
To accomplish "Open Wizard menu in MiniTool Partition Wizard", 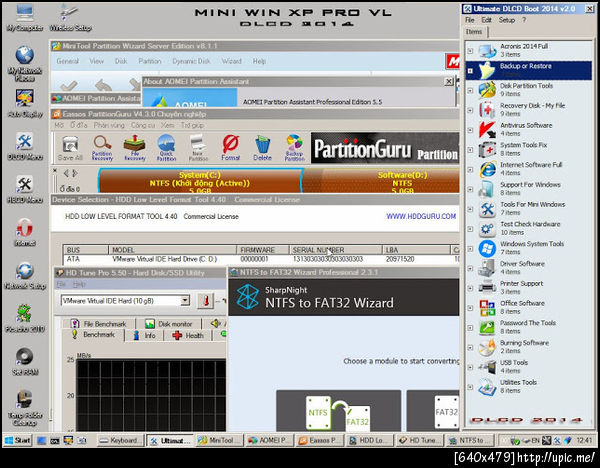I will pyautogui.click(x=232, y=61).
